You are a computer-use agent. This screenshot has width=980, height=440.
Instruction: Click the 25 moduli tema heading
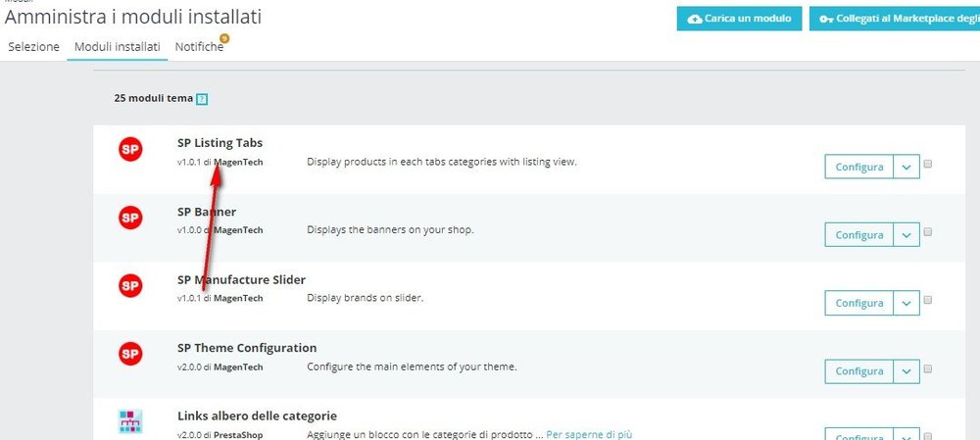[154, 99]
